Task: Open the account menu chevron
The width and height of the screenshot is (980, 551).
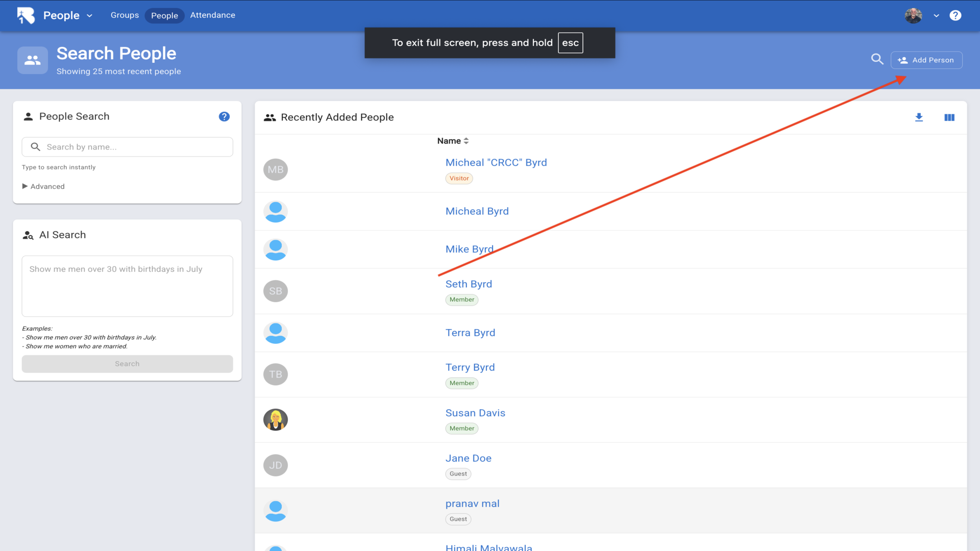Action: 936,16
